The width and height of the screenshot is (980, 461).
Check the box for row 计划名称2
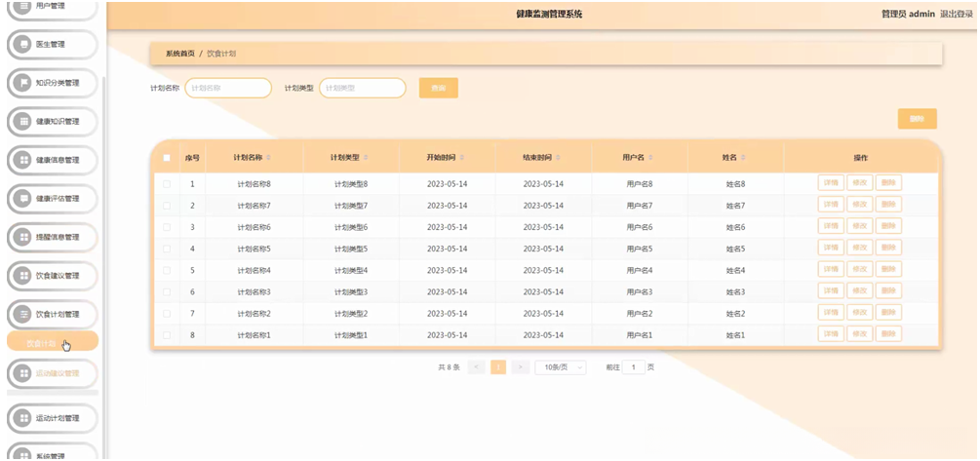coord(167,314)
